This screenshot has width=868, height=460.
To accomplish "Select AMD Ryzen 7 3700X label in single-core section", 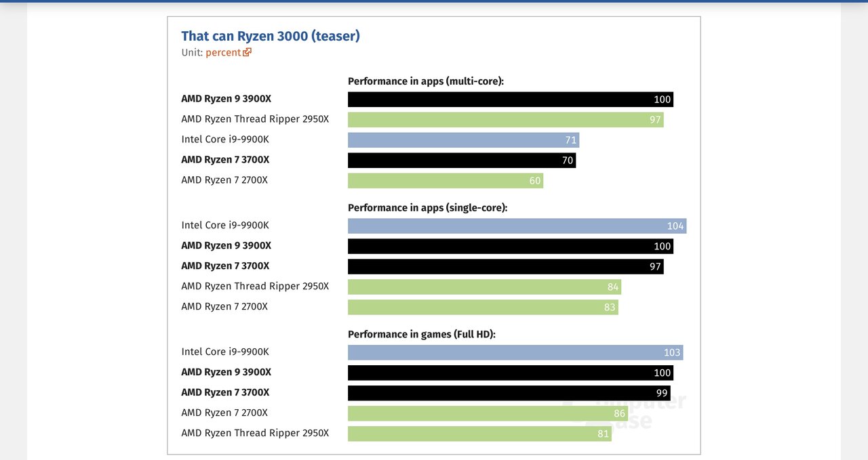I will click(225, 266).
